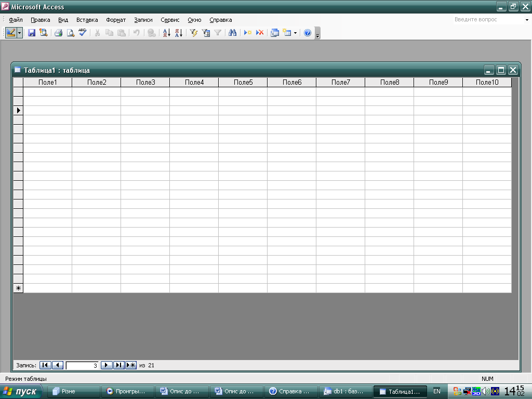Open the Вставка menu
The image size is (532, 399).
87,20
